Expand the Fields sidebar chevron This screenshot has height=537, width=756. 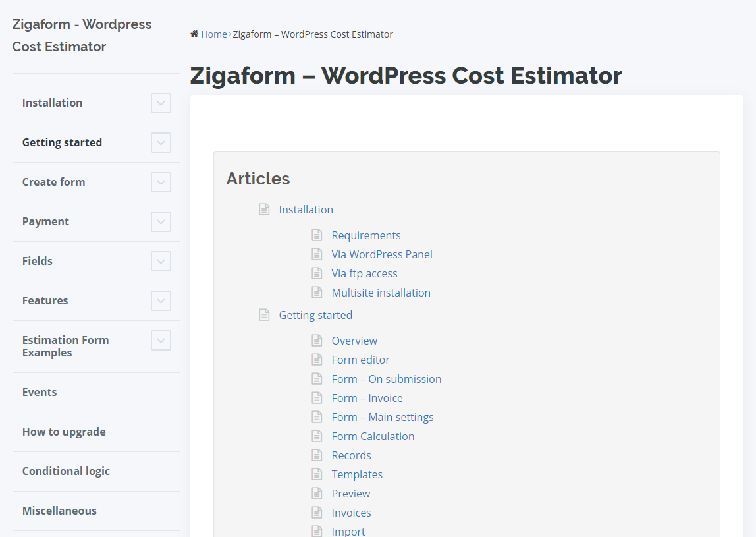coord(161,262)
